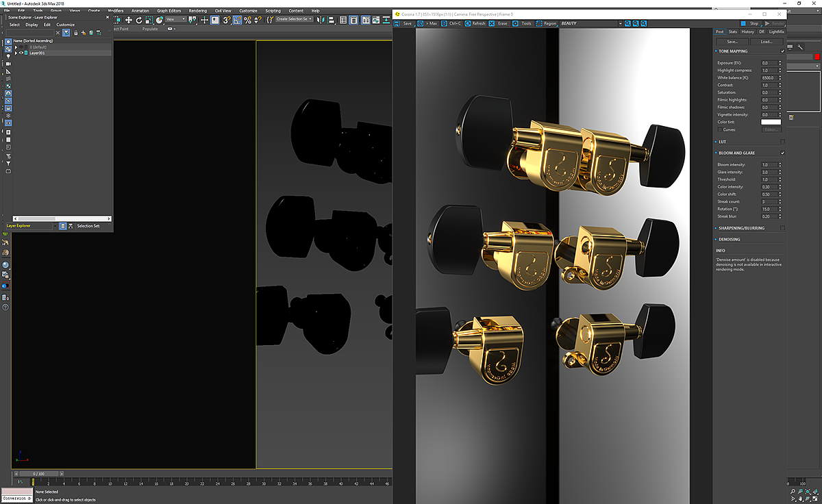Toggle the Percent Snap icon

pos(247,20)
